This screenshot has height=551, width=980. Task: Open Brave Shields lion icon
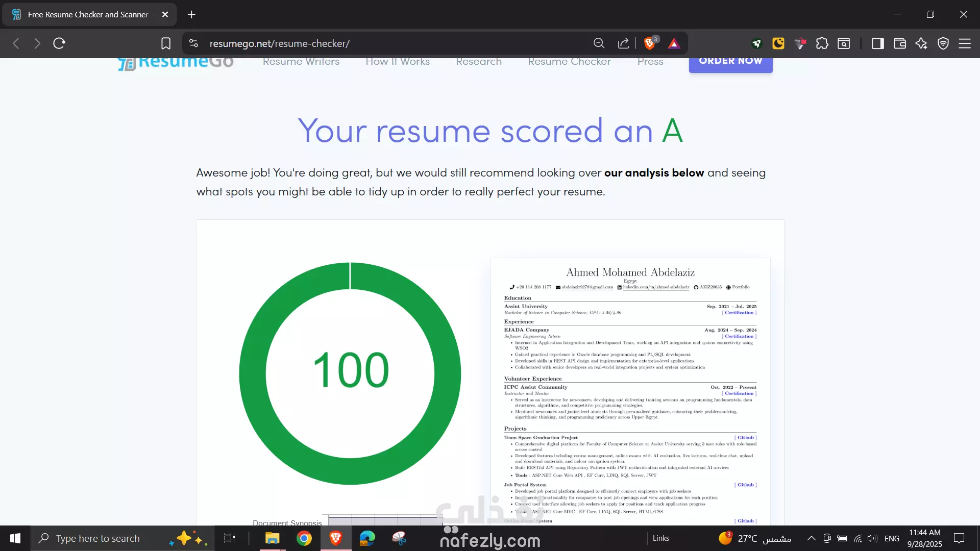pyautogui.click(x=650, y=43)
